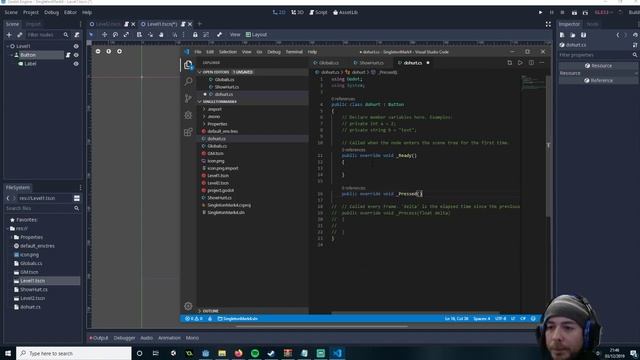Open Spotify from the Windows taskbar
Image resolution: width=640 pixels, height=360 pixels.
click(255, 353)
